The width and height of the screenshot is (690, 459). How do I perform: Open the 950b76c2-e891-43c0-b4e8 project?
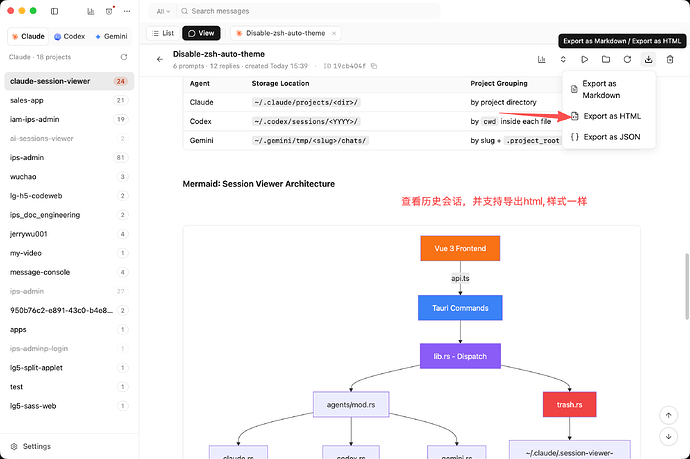point(69,310)
